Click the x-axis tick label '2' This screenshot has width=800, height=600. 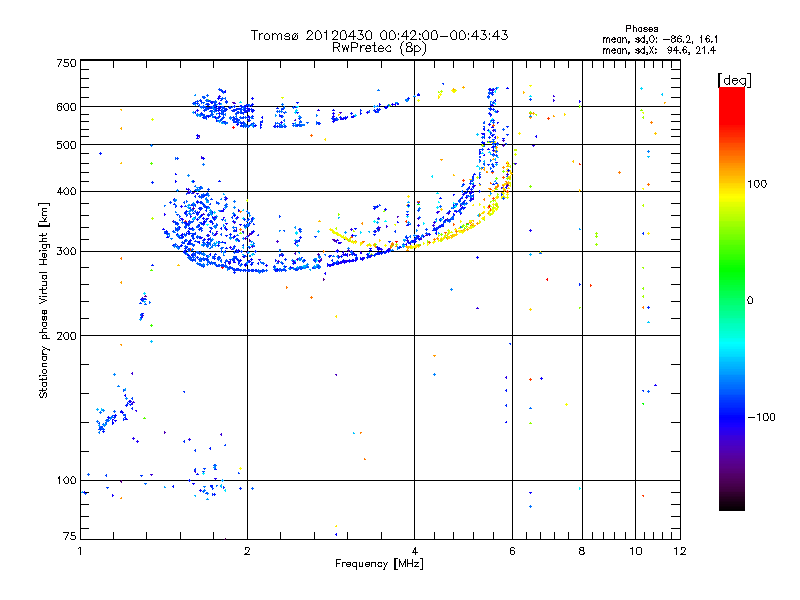247,551
